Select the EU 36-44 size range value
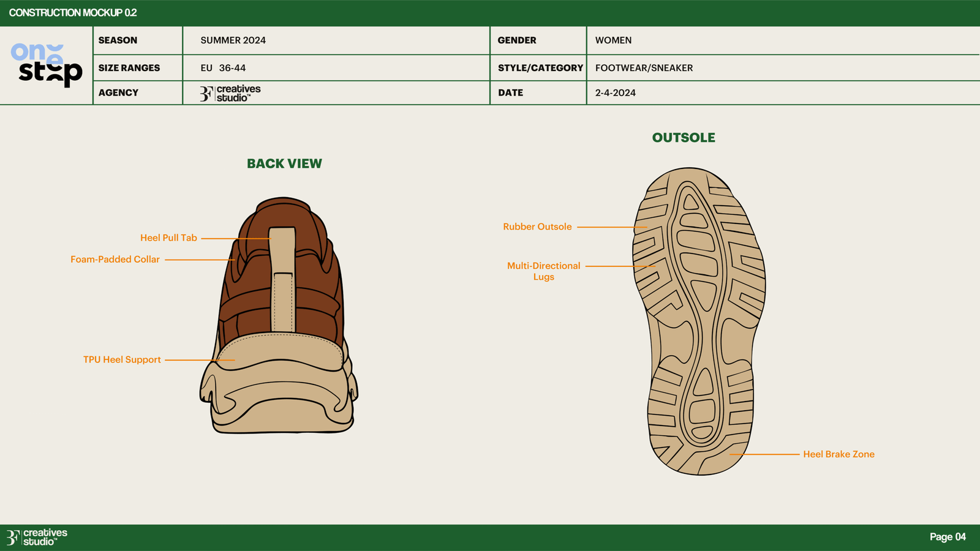 (223, 68)
